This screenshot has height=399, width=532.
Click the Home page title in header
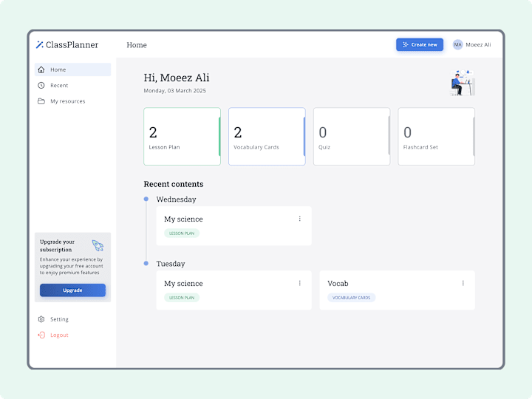point(137,45)
